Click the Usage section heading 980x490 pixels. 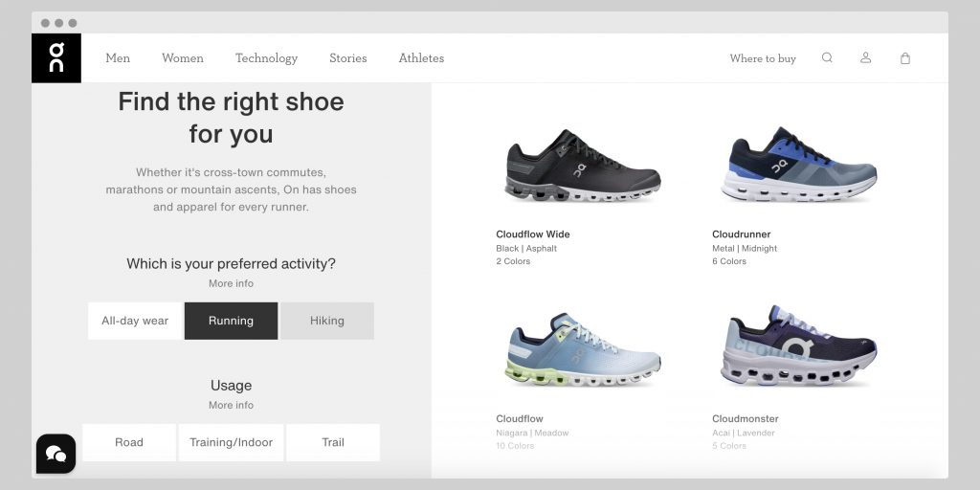point(232,386)
